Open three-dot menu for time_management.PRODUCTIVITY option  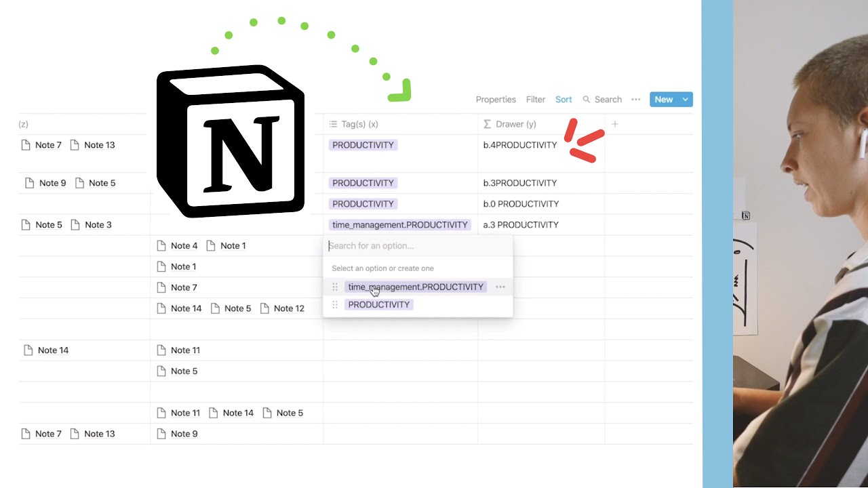click(500, 287)
